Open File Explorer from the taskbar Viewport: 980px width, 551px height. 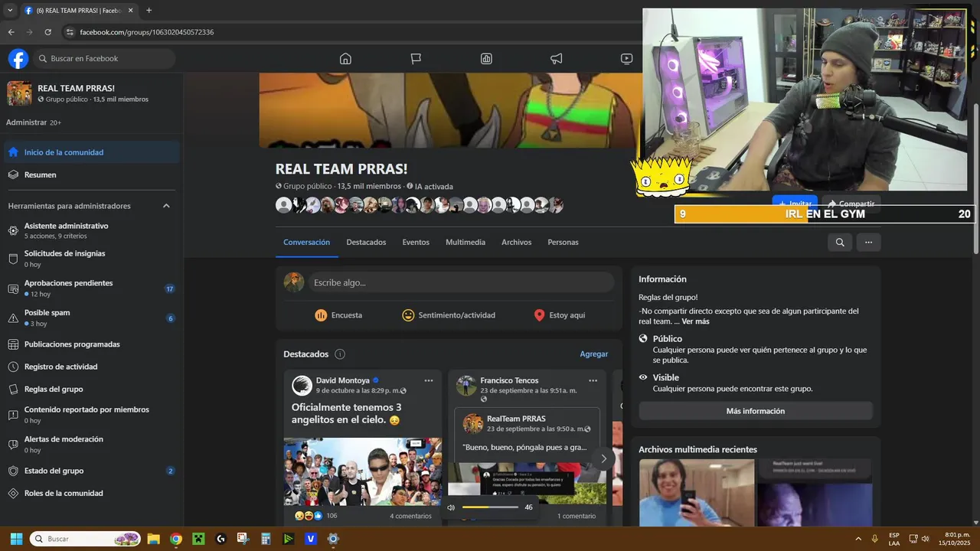tap(153, 539)
